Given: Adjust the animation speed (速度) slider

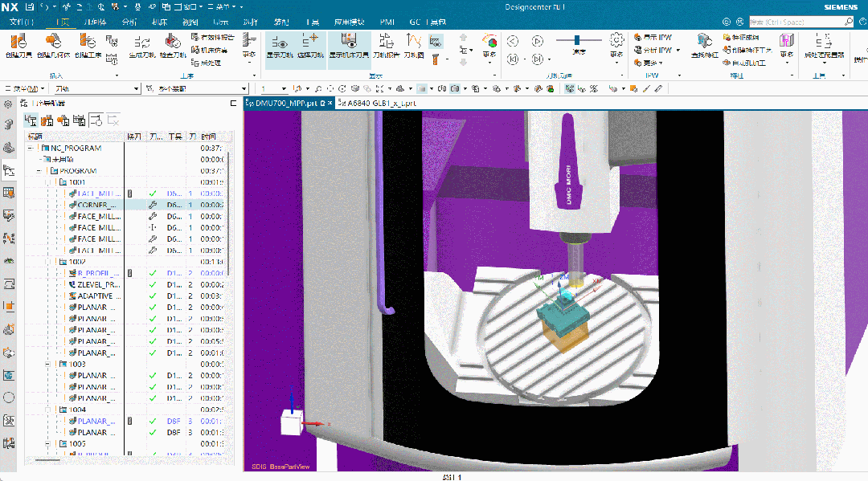Looking at the screenshot, I should click(579, 40).
